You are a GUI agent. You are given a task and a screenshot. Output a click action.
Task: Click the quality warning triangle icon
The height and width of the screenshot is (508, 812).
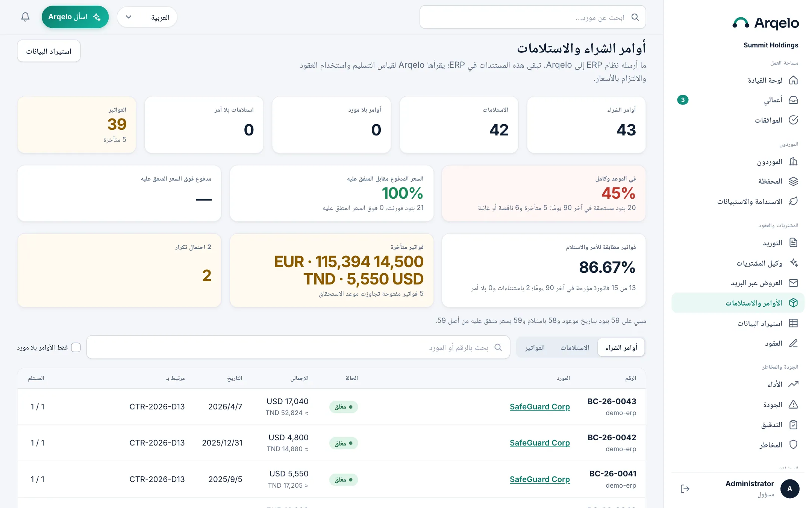793,405
